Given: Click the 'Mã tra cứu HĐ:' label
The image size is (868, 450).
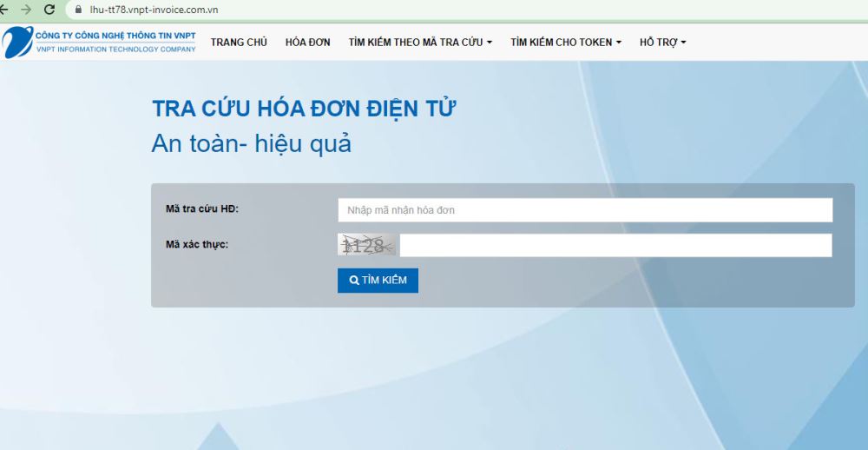Looking at the screenshot, I should pos(202,209).
